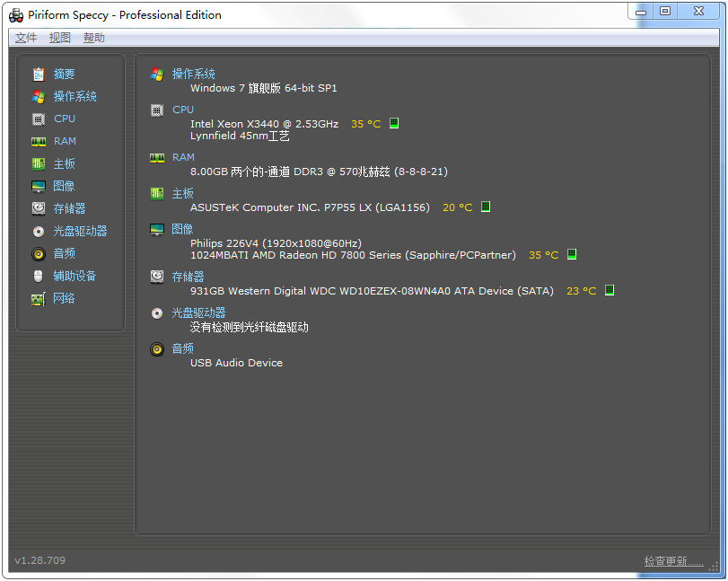This screenshot has width=728, height=581.
Task: Click the CPU chip icon in main panel
Action: [157, 110]
